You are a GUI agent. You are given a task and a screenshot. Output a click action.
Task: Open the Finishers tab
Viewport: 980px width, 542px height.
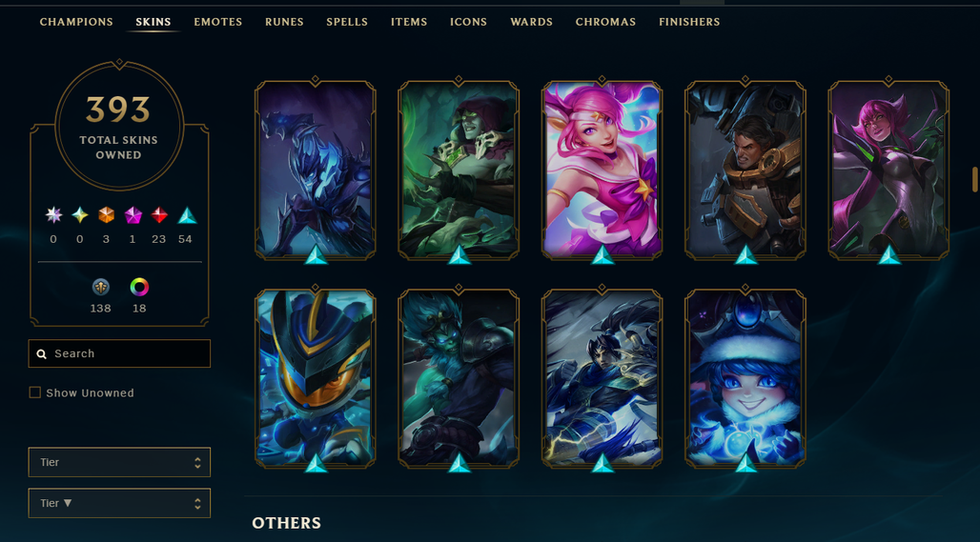(689, 22)
